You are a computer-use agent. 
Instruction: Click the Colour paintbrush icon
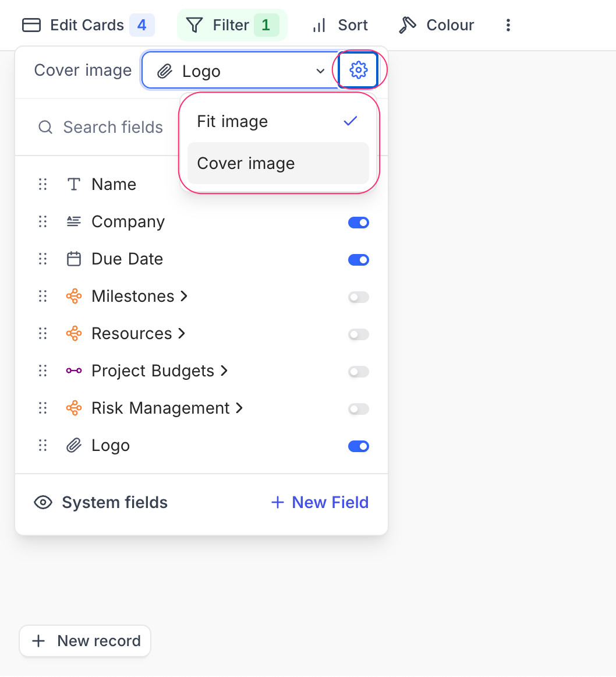pyautogui.click(x=407, y=24)
